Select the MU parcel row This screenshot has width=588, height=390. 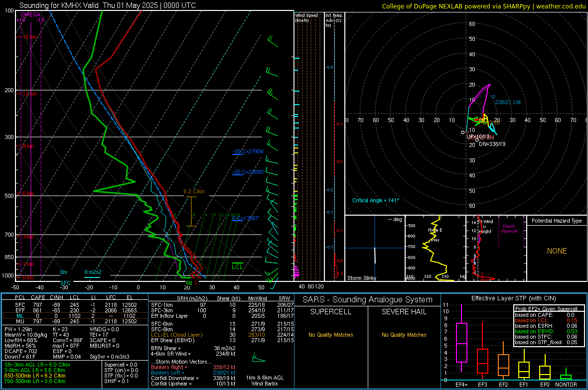[x=75, y=321]
